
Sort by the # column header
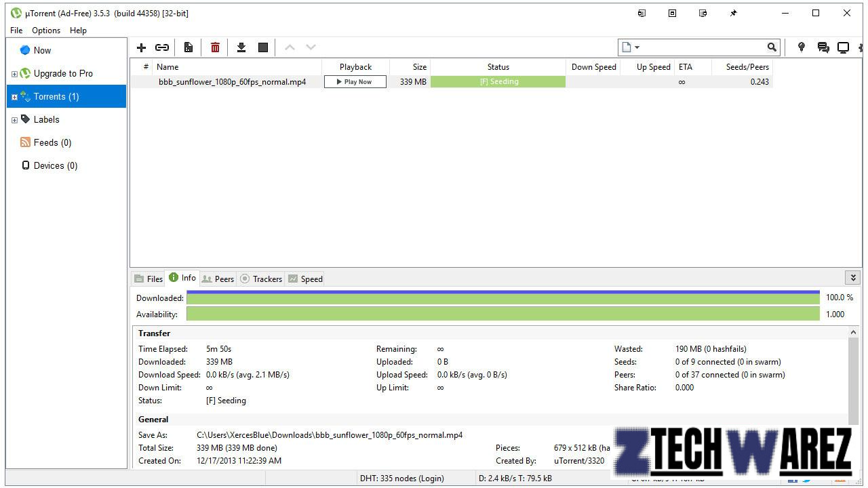(142, 67)
